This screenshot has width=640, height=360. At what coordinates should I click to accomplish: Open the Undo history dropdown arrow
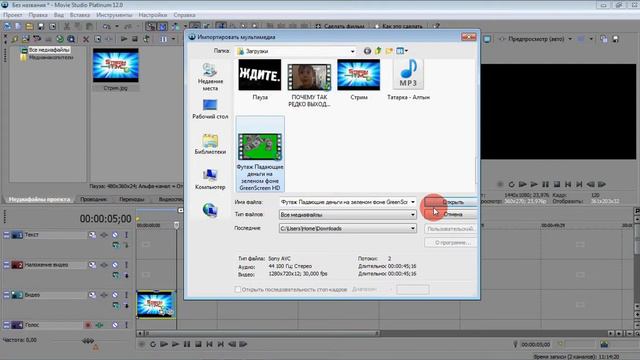117,27
